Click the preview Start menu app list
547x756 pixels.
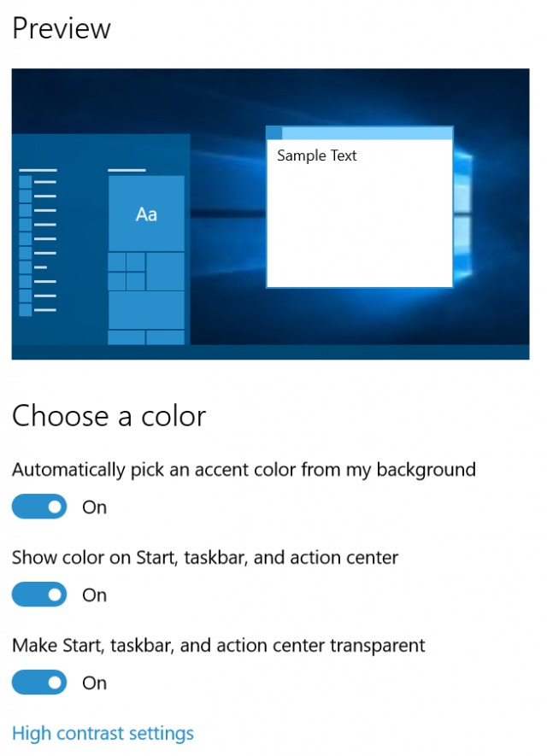pyautogui.click(x=38, y=243)
